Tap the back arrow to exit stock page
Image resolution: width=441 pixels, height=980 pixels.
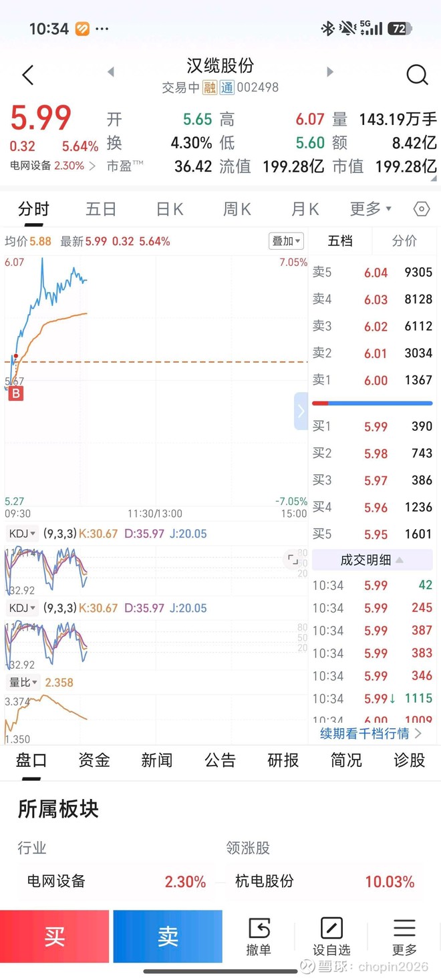point(27,75)
